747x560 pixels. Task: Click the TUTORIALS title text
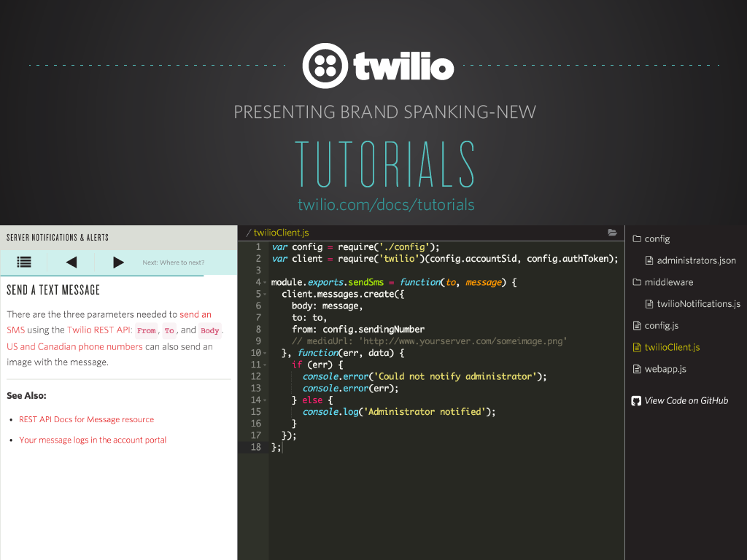(385, 164)
